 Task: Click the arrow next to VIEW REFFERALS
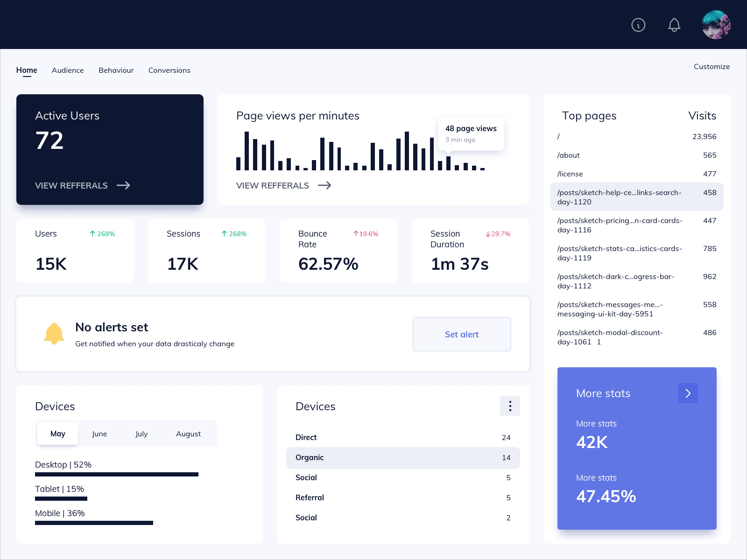pyautogui.click(x=124, y=185)
